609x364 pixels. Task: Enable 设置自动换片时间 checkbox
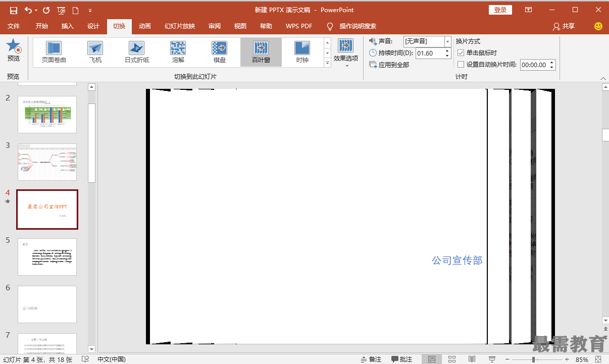[x=461, y=64]
